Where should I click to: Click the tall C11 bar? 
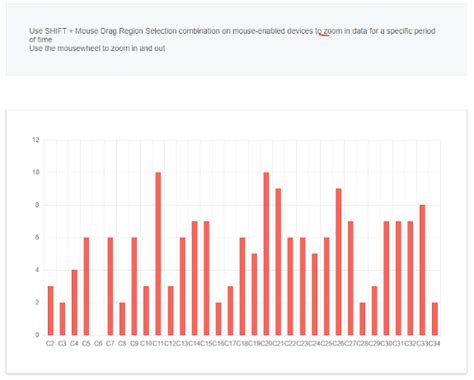point(158,254)
